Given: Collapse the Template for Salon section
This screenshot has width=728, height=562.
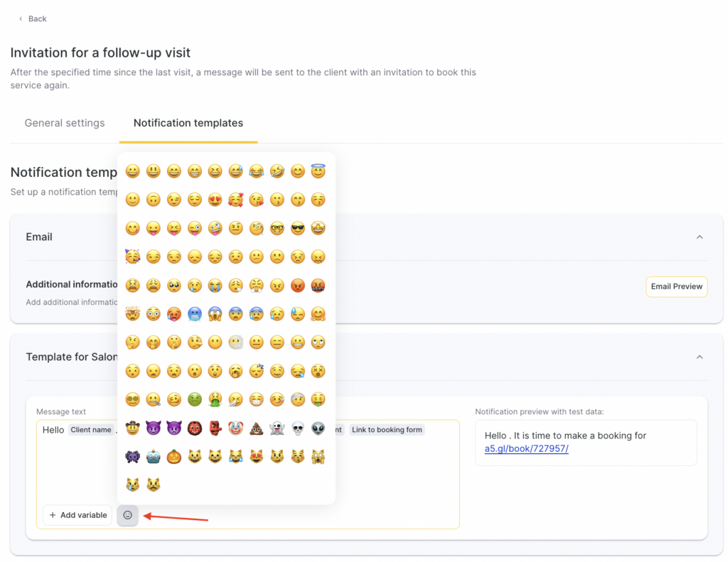Looking at the screenshot, I should click(x=700, y=357).
